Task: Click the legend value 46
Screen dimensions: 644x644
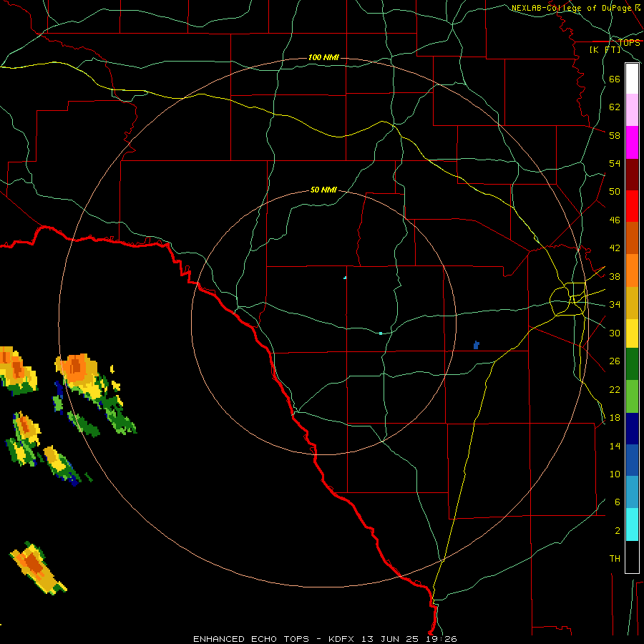Action: click(615, 220)
